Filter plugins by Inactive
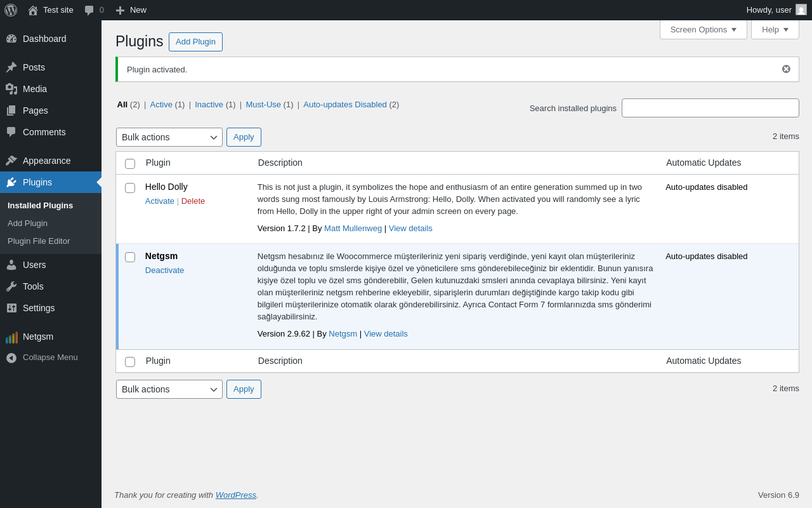812x508 pixels. pos(209,105)
